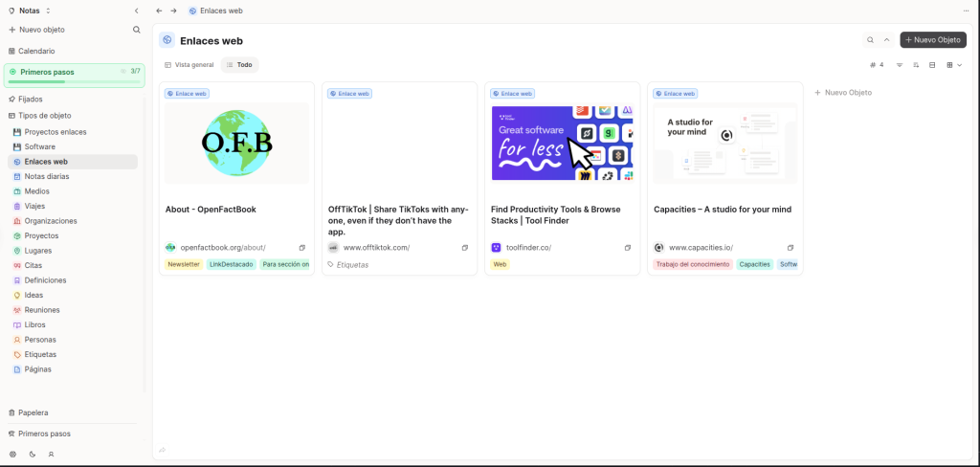
Task: Open the filter icon in view toolbar
Action: pos(899,65)
